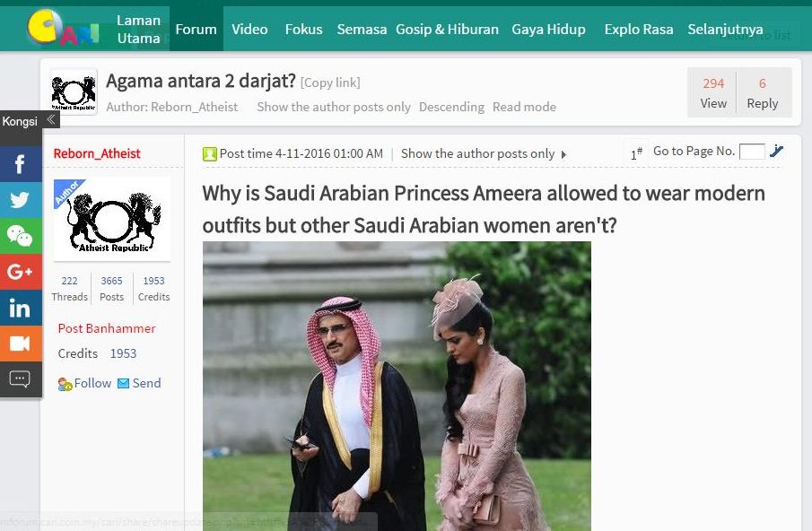Image resolution: width=812 pixels, height=531 pixels.
Task: Click the orange video camera icon
Action: pyautogui.click(x=21, y=344)
